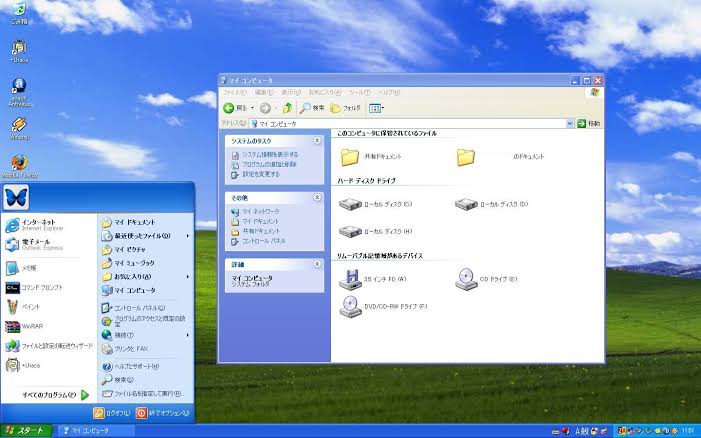Collapse the 詳細 details panel chevron
This screenshot has height=438, width=701.
click(317, 264)
